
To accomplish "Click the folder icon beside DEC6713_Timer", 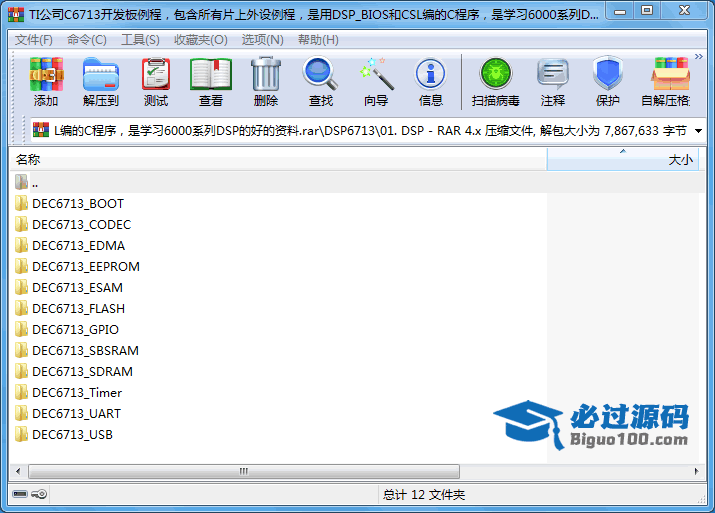I will click(x=21, y=392).
